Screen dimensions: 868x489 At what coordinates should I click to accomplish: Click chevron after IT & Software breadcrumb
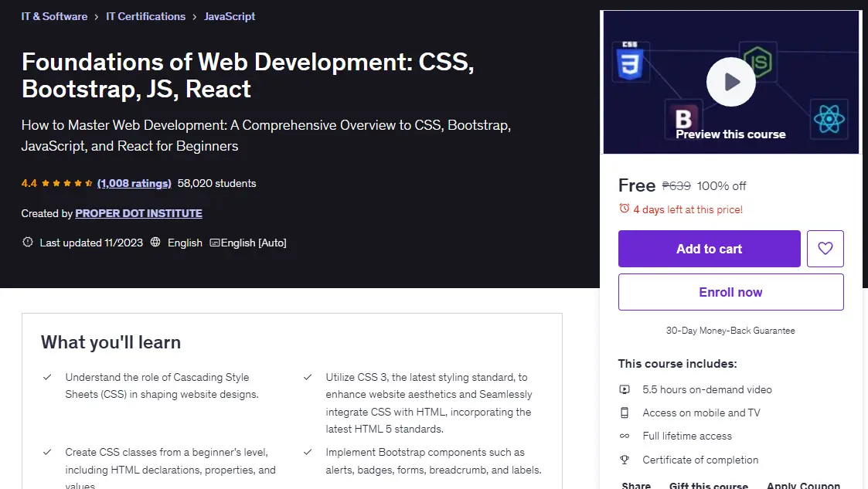point(97,17)
